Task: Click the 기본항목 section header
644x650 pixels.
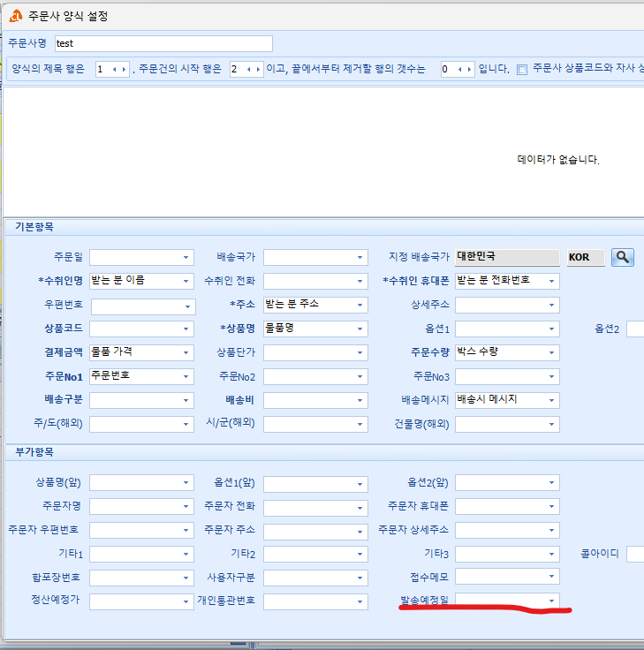Action: [x=34, y=227]
